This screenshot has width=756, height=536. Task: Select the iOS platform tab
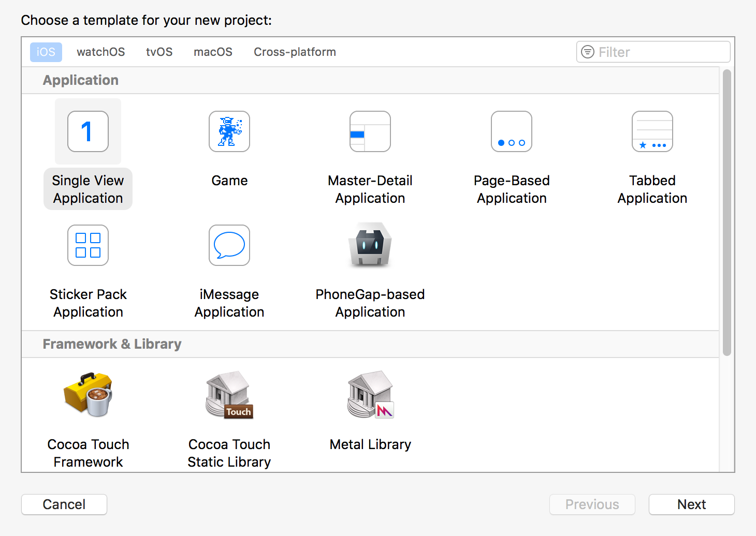[46, 52]
